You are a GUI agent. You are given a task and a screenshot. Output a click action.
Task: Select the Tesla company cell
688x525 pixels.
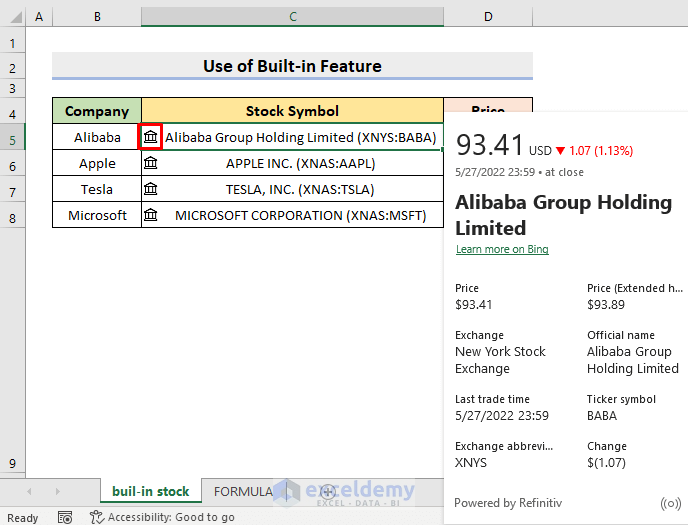pos(97,189)
